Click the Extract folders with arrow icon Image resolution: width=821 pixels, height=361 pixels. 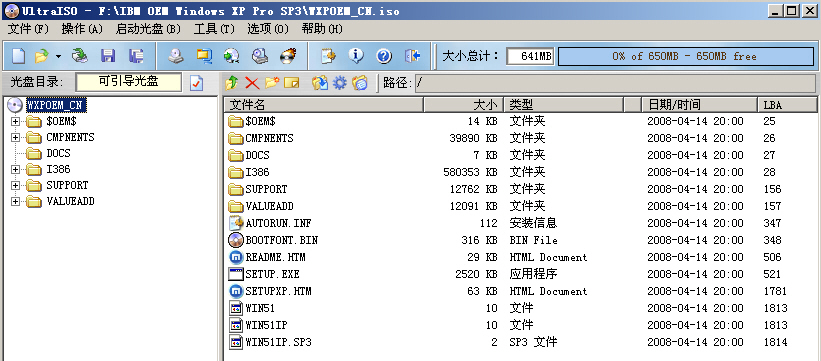(320, 82)
